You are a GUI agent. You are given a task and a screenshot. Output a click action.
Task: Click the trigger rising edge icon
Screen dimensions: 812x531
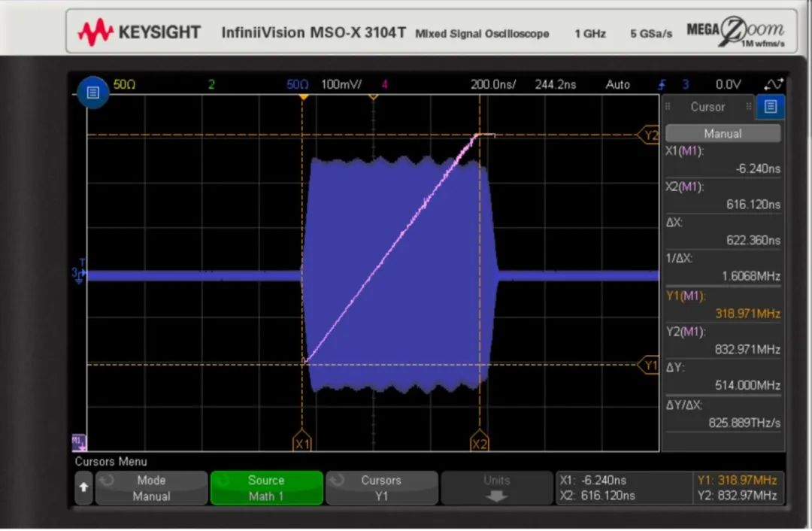pos(662,84)
